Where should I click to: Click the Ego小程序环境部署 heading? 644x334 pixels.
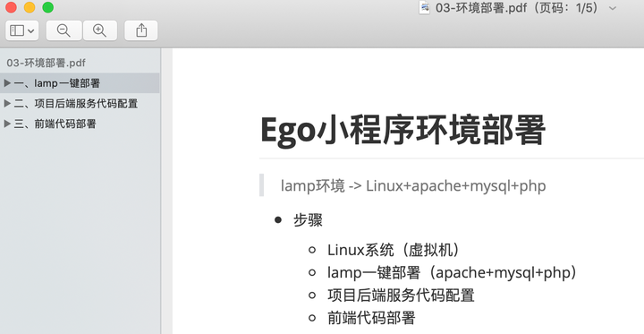tap(402, 130)
